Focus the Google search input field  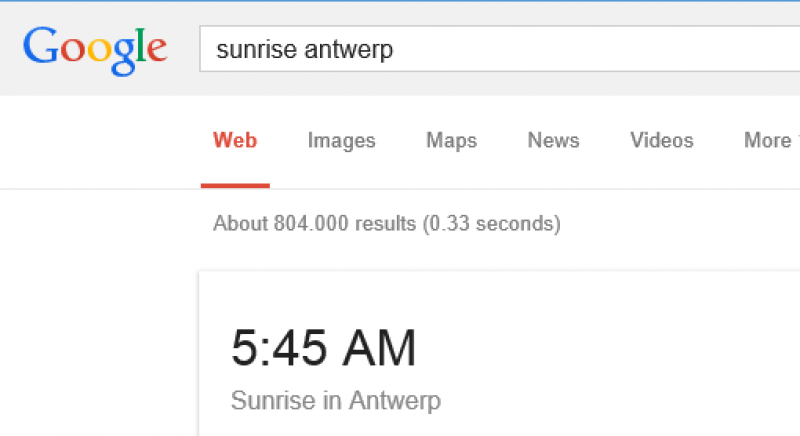click(550, 49)
